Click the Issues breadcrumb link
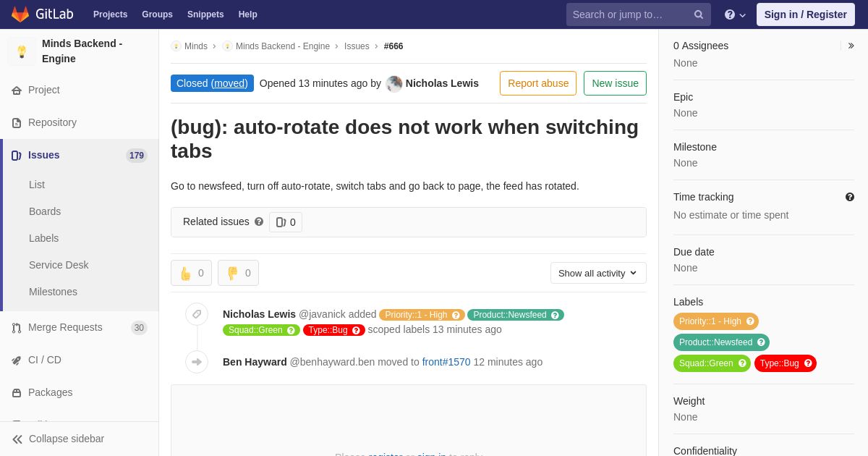Screen dimensions: 868x456 tap(357, 46)
